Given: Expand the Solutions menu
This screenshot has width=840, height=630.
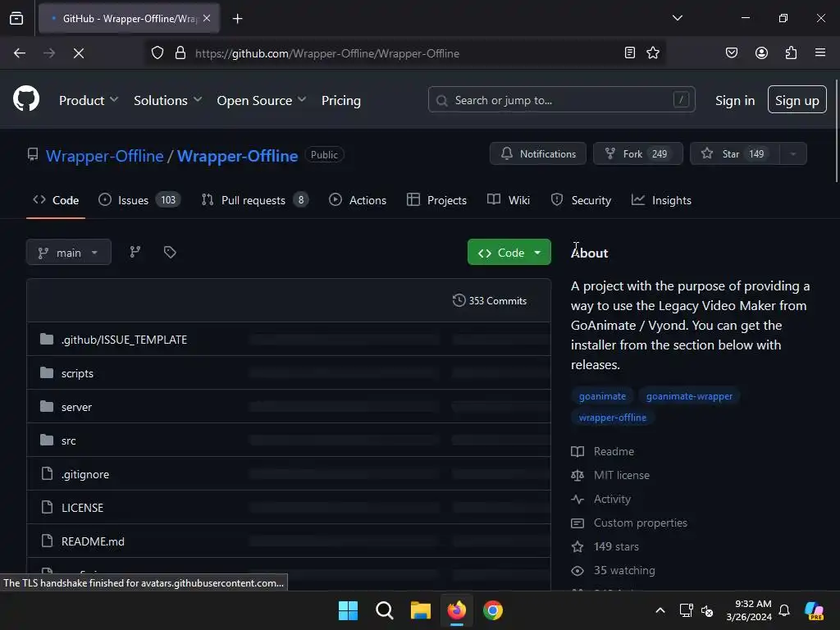Looking at the screenshot, I should pyautogui.click(x=167, y=100).
